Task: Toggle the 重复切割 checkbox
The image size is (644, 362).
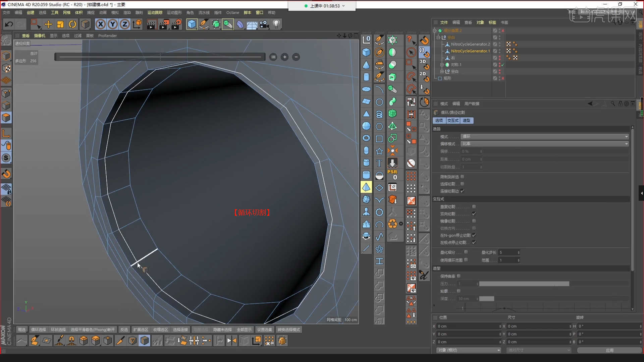Action: click(474, 206)
